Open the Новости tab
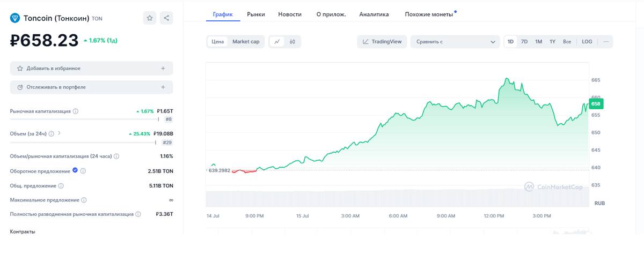The image size is (644, 270). 290,14
